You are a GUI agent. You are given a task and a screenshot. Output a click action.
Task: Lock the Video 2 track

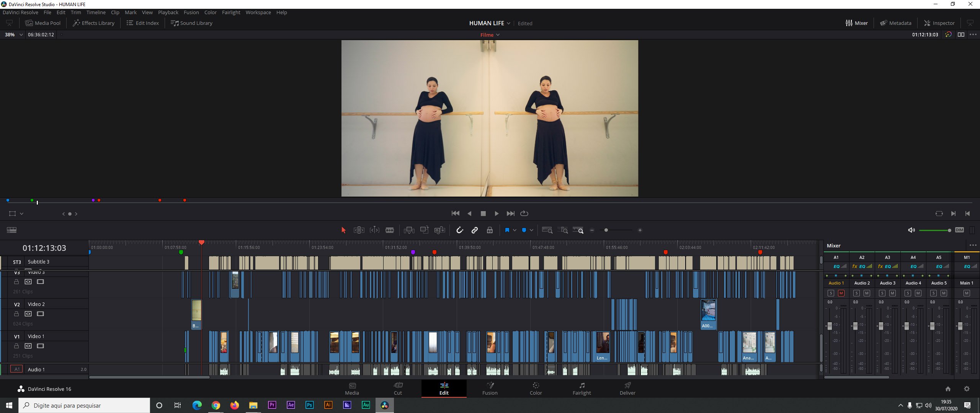point(16,314)
